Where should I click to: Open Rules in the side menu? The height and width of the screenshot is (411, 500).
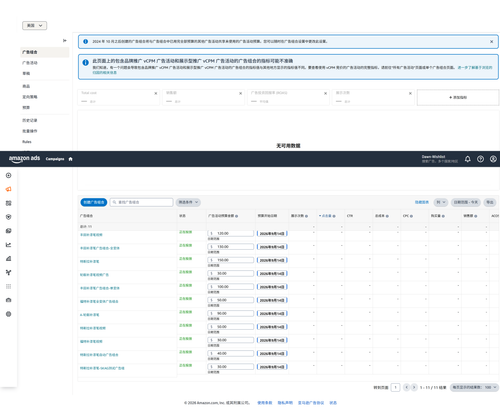click(27, 142)
